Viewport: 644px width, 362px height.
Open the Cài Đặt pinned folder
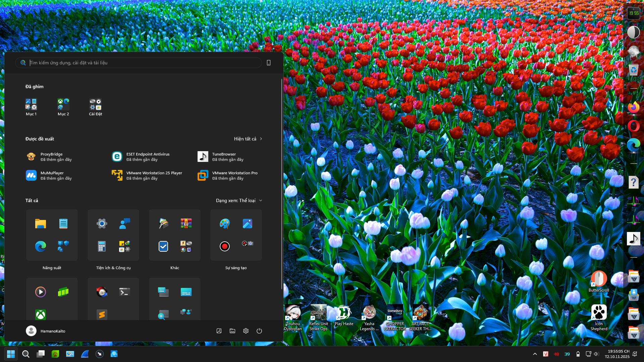pos(96,104)
